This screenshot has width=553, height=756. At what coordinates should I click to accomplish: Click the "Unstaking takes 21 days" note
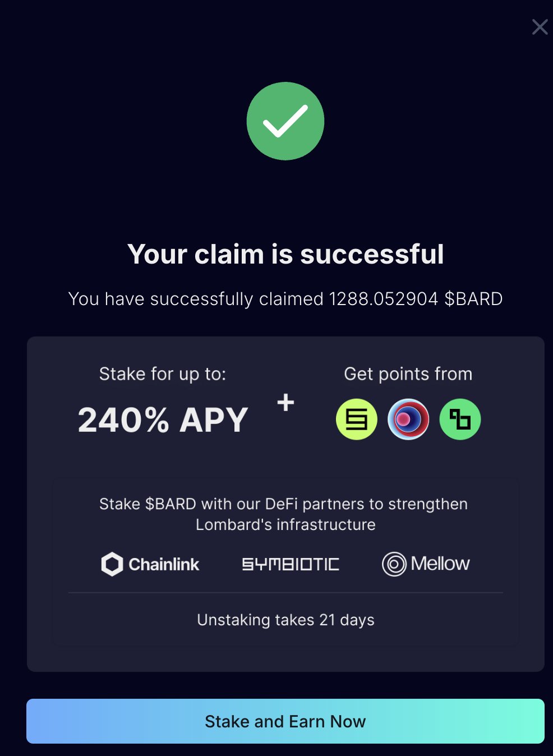285,620
